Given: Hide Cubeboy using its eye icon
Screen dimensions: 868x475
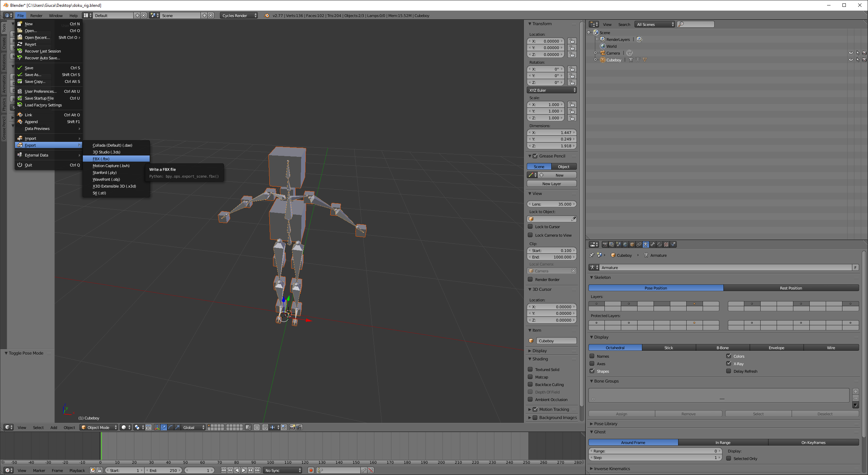Looking at the screenshot, I should (851, 60).
